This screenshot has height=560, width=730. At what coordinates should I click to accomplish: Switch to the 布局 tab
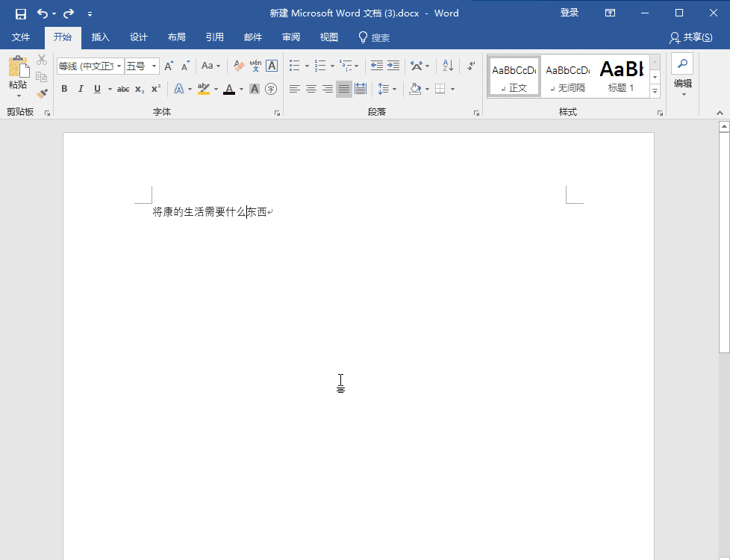[x=177, y=38]
